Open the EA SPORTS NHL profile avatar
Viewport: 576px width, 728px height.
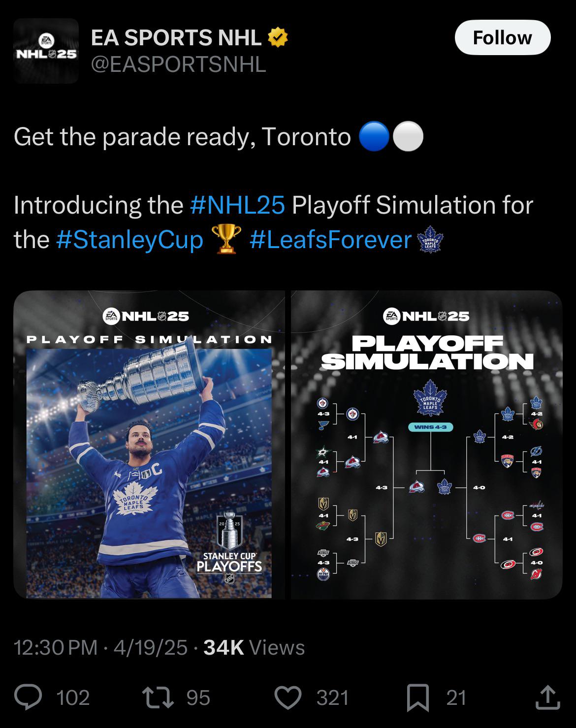(x=46, y=51)
